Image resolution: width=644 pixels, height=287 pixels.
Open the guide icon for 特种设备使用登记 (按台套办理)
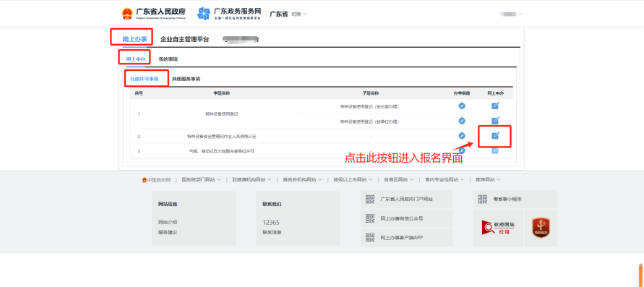(462, 106)
